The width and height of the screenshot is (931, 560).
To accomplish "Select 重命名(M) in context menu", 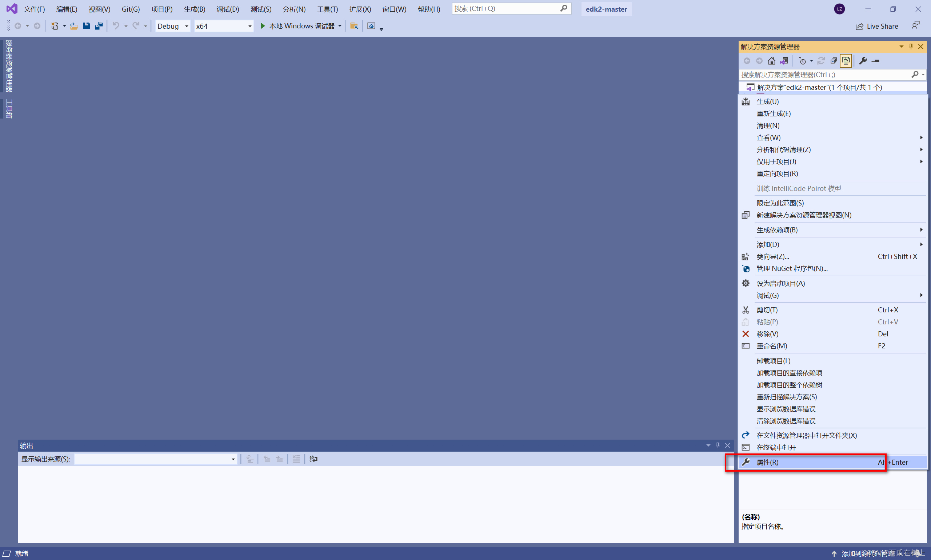I will 832,346.
